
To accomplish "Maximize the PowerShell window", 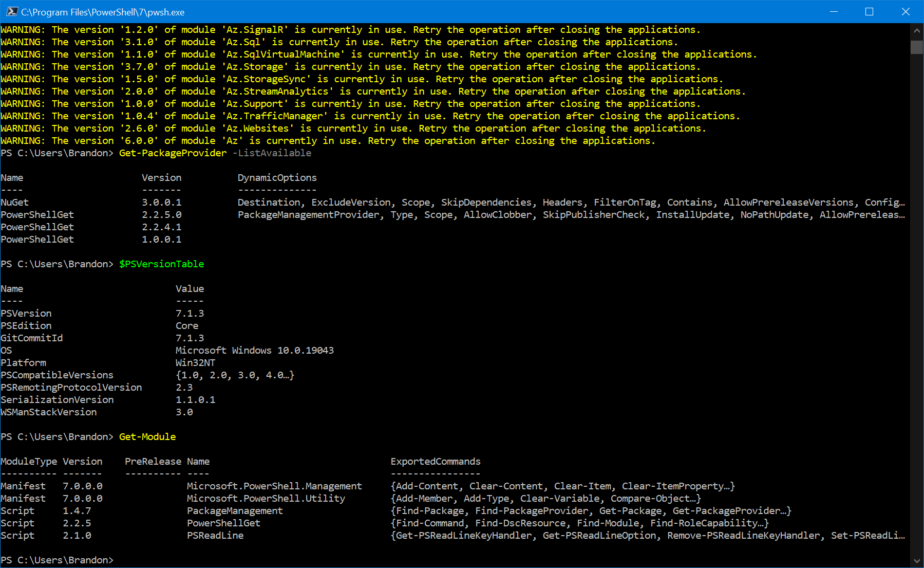I will tap(869, 11).
